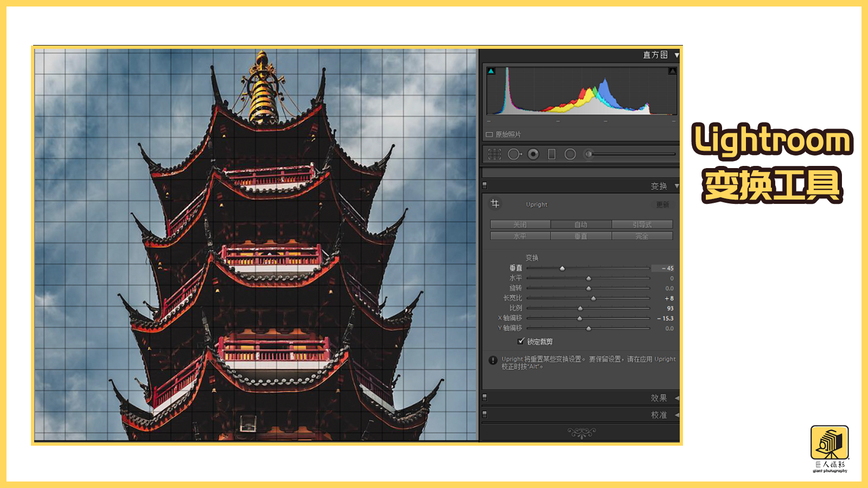868x488 pixels.
Task: Select the Graduated Filter tool icon
Action: tap(552, 155)
